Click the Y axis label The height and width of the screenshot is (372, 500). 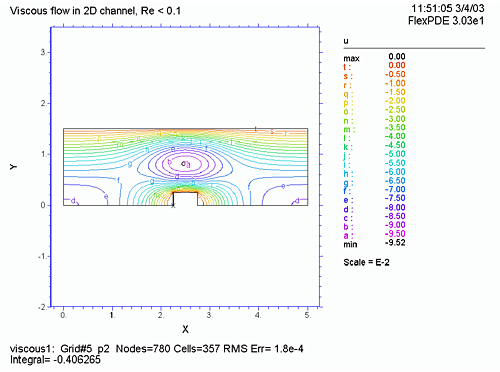click(x=13, y=167)
